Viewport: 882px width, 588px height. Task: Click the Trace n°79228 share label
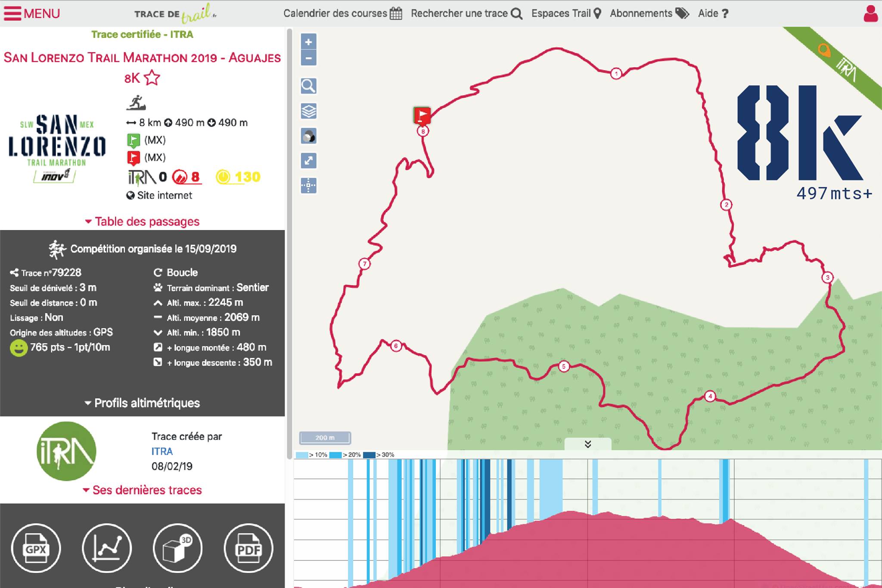(46, 273)
